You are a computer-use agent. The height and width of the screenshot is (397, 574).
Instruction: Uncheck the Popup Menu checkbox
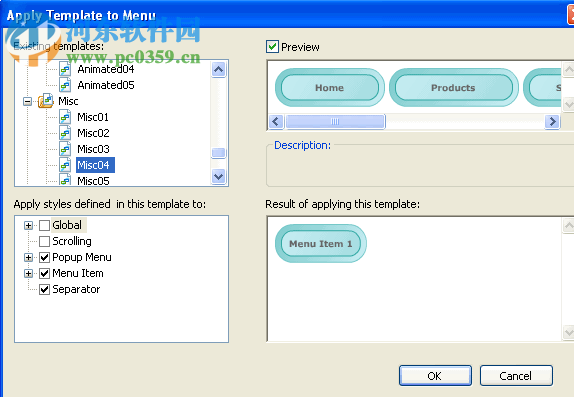44,257
